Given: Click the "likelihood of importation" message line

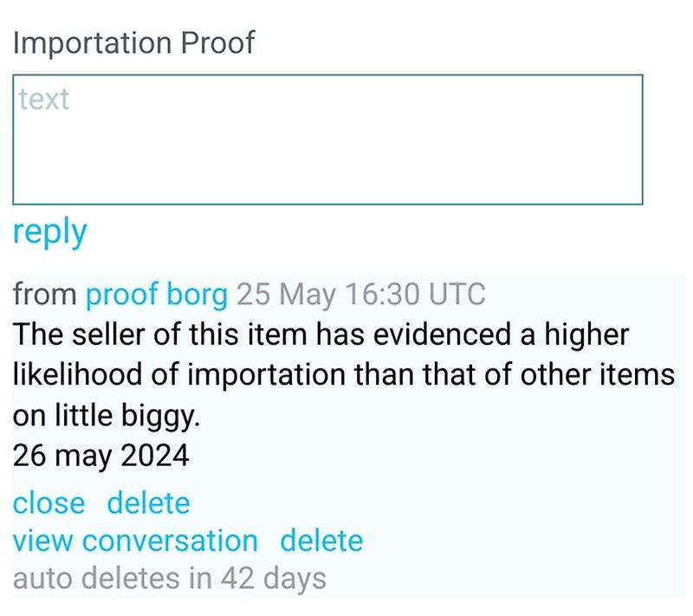Looking at the screenshot, I should tap(343, 376).
